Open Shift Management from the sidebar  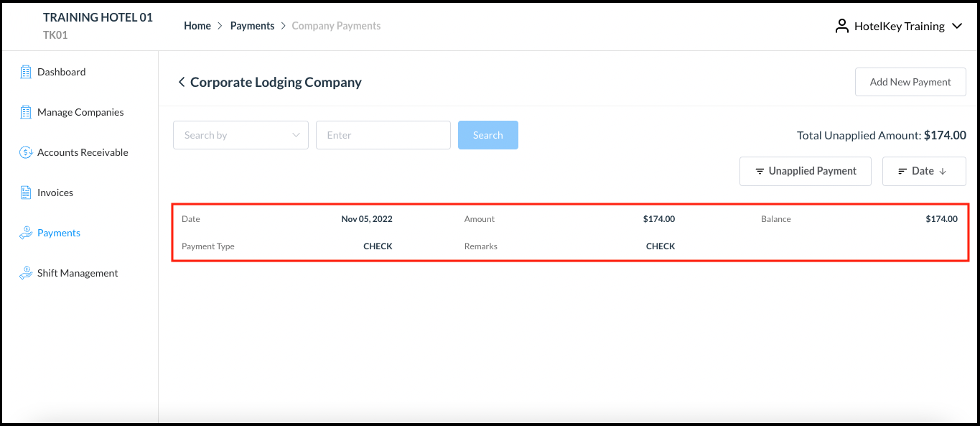click(x=26, y=272)
